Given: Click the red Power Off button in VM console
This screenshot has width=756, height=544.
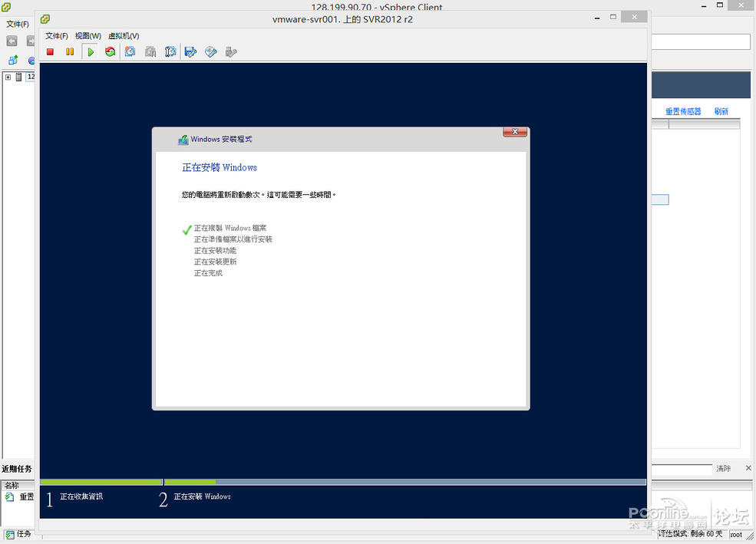Looking at the screenshot, I should click(x=50, y=51).
